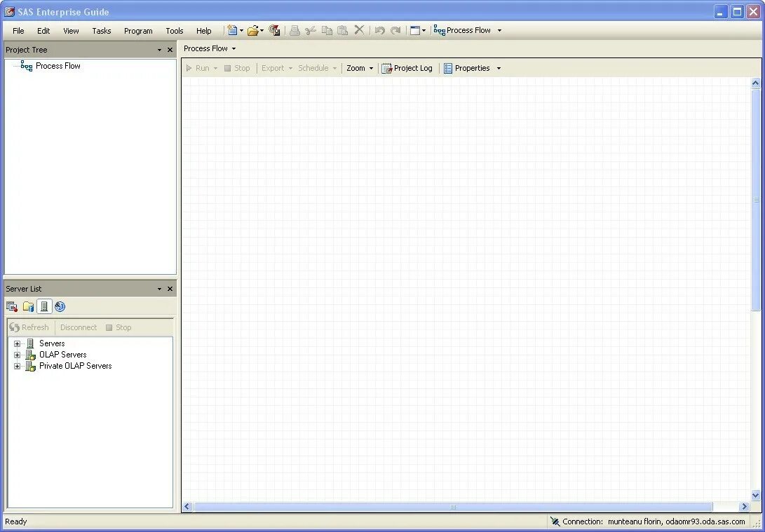Viewport: 765px width, 532px height.
Task: Click the horizontal scrollbar left arrow
Action: [187, 507]
